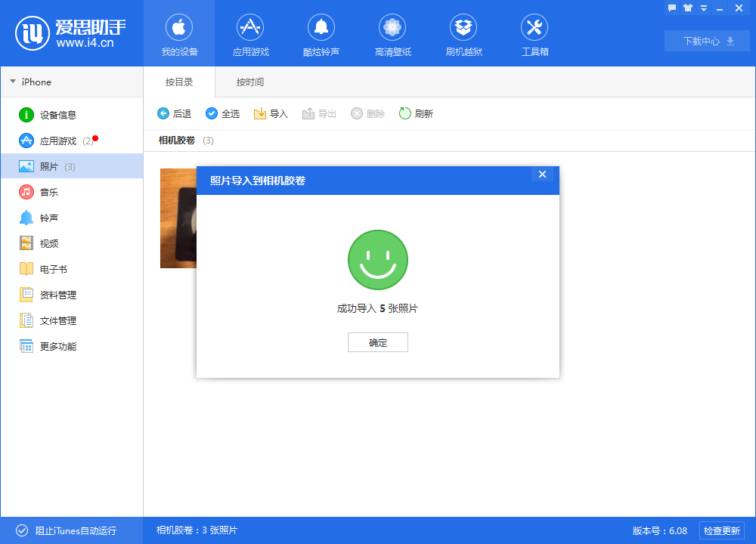Collapse the iPhone device tree
This screenshot has width=756, height=544.
pos(13,82)
